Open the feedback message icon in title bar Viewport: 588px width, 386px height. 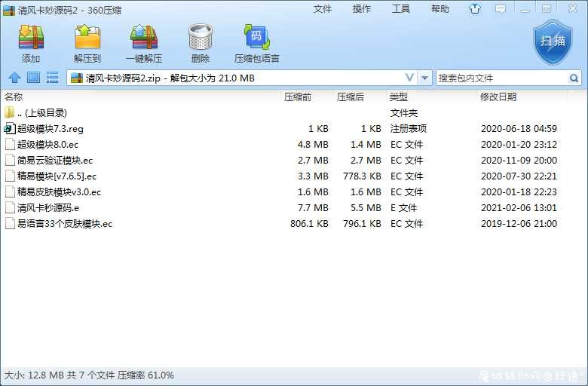[501, 9]
